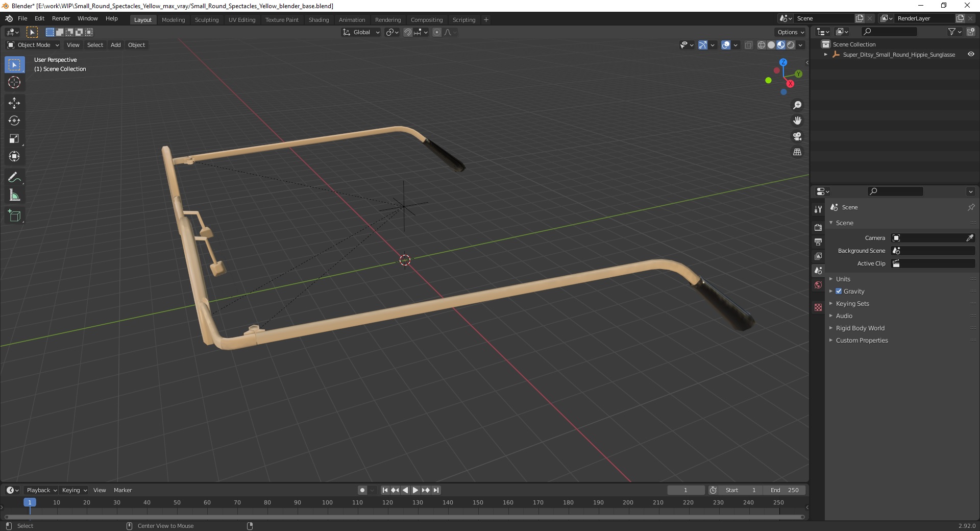The image size is (980, 531).
Task: Toggle camera view in viewport
Action: [x=797, y=136]
